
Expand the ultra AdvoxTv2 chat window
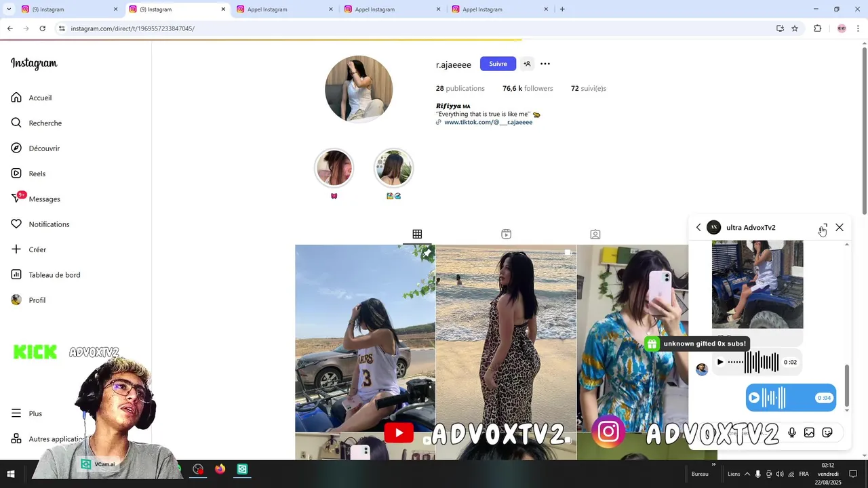(x=823, y=228)
